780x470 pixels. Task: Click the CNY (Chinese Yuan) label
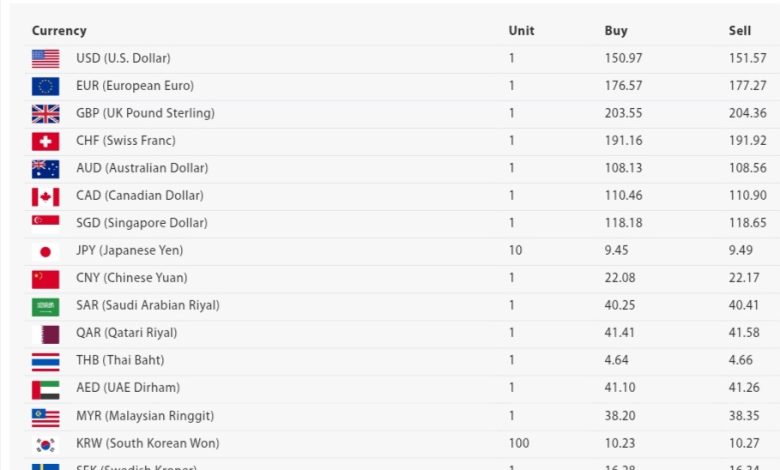coord(132,278)
